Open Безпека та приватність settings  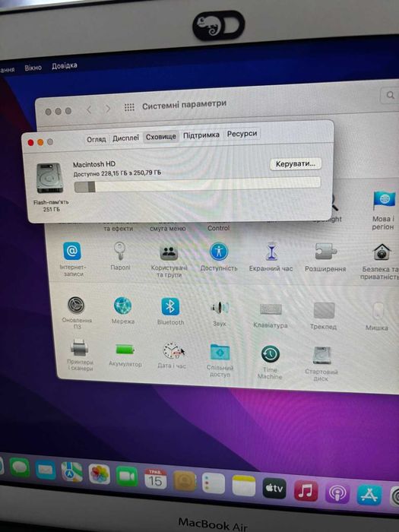380,261
